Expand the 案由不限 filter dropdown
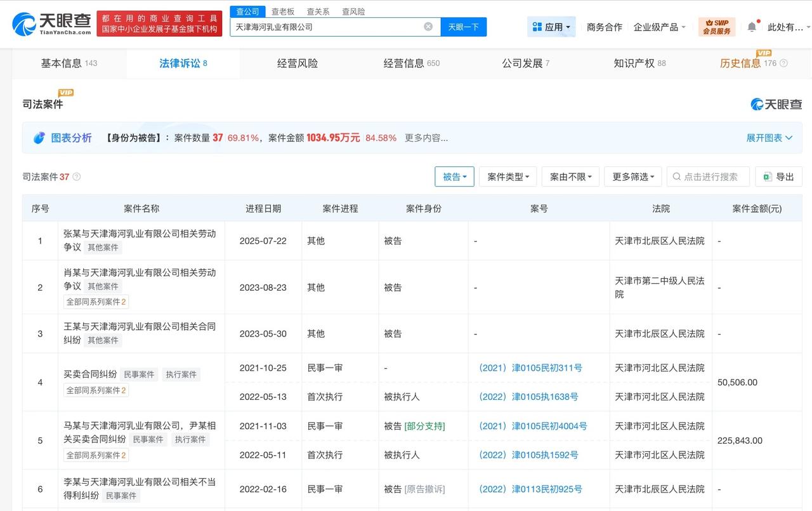Image resolution: width=812 pixels, height=511 pixels. point(570,177)
